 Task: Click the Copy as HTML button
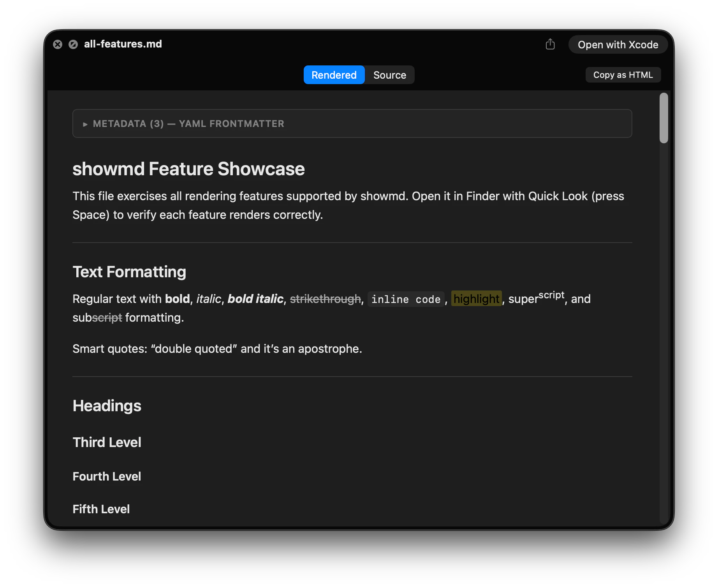coord(623,75)
